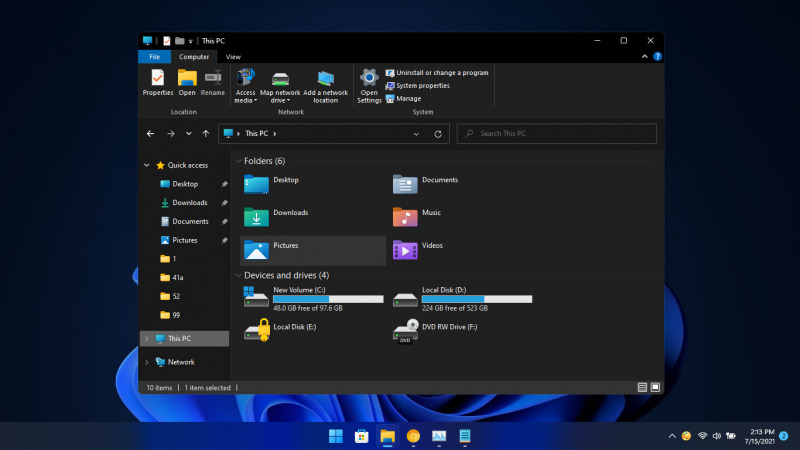Open the Access media dropdown
The width and height of the screenshot is (800, 450).
[245, 86]
